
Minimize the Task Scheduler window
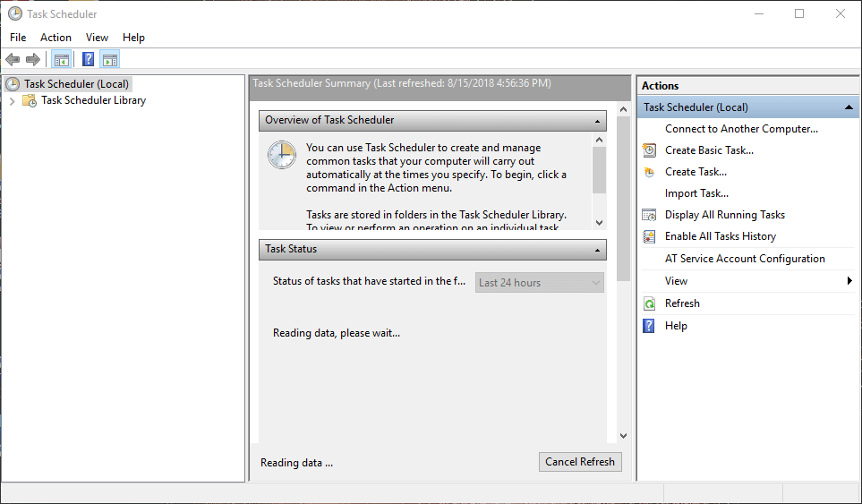pos(759,13)
